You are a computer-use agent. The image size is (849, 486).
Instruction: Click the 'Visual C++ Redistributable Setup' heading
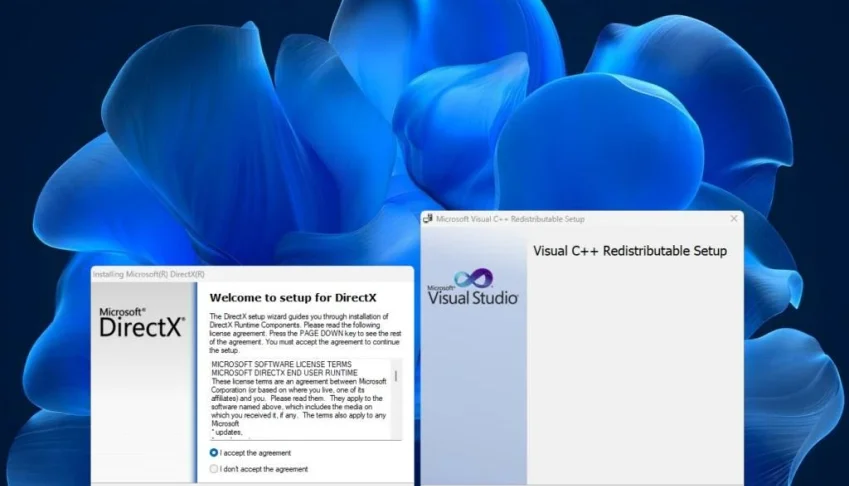coord(630,251)
